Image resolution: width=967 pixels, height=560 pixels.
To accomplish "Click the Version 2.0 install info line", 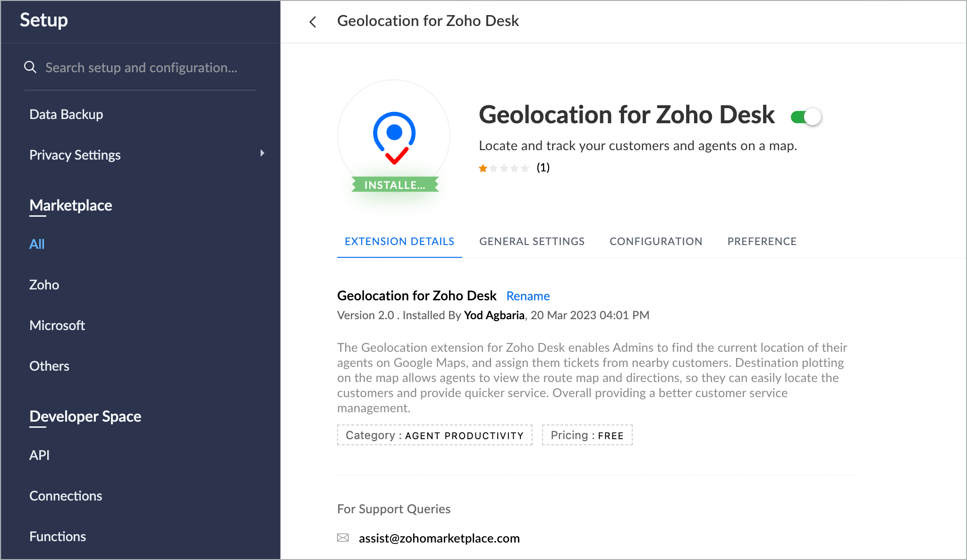I will tap(493, 315).
